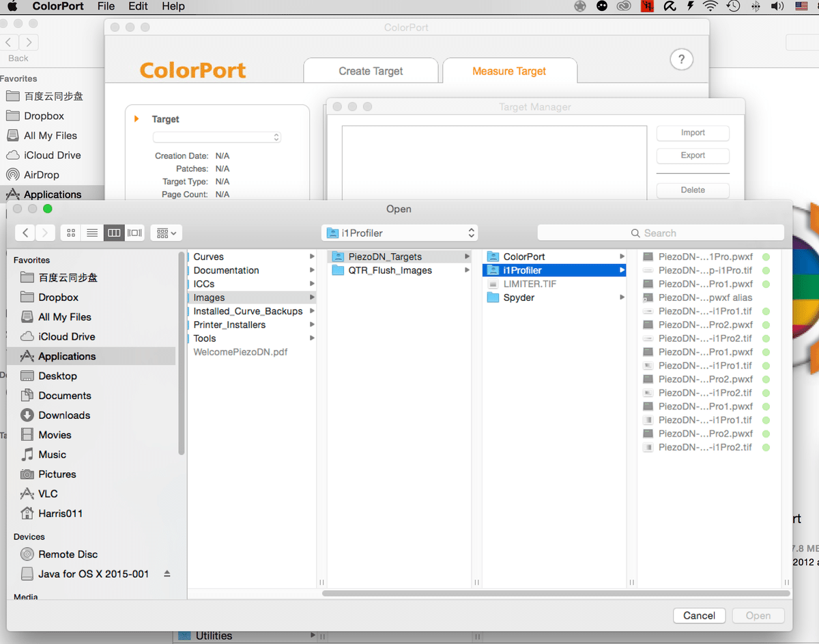Click the horizontal scrollbar in file browser
Screen dimensions: 819x644
pyautogui.click(x=556, y=594)
